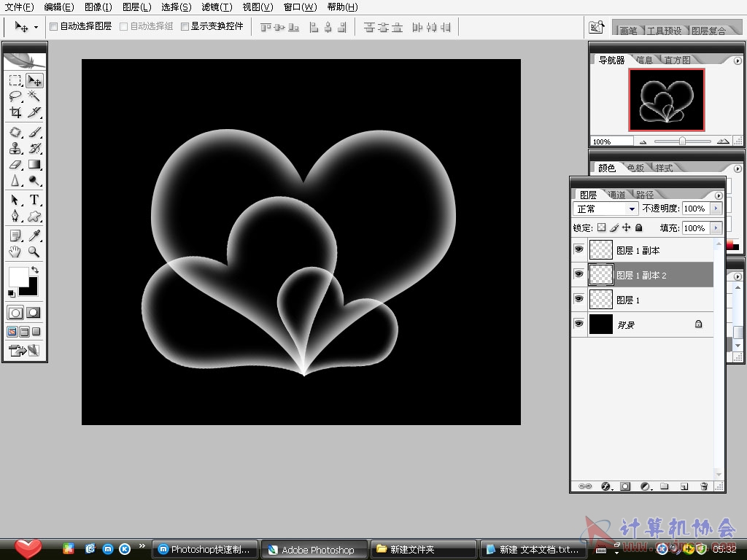This screenshot has height=560, width=747.
Task: Click Adobe Photoshop taskbar button
Action: [314, 550]
